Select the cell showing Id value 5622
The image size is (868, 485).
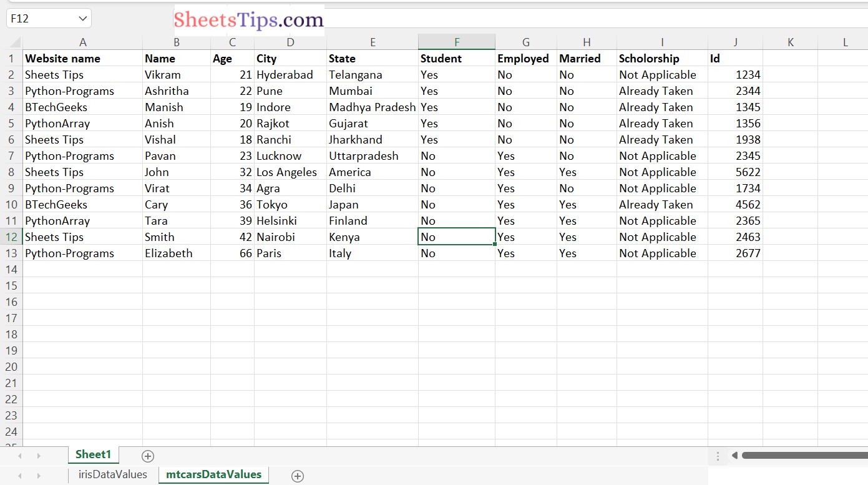click(735, 172)
